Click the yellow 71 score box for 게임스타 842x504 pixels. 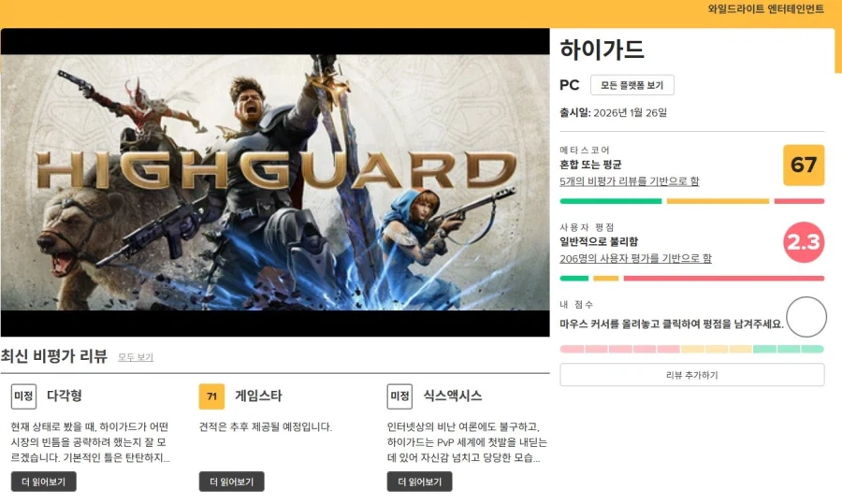coord(211,396)
